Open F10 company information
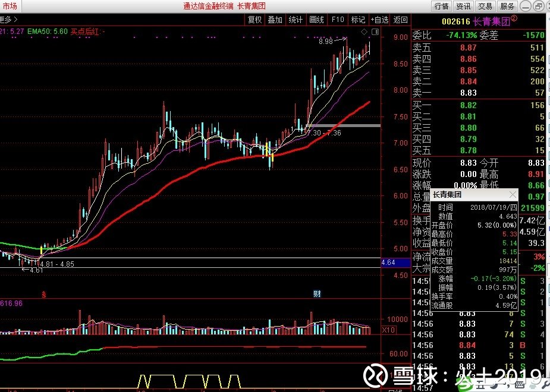This screenshot has width=550, height=392. (338, 20)
